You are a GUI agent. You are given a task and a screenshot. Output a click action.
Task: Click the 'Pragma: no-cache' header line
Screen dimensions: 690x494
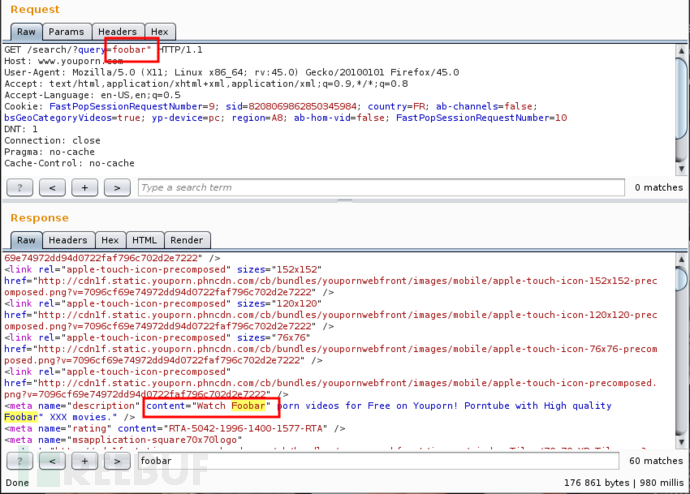(49, 152)
